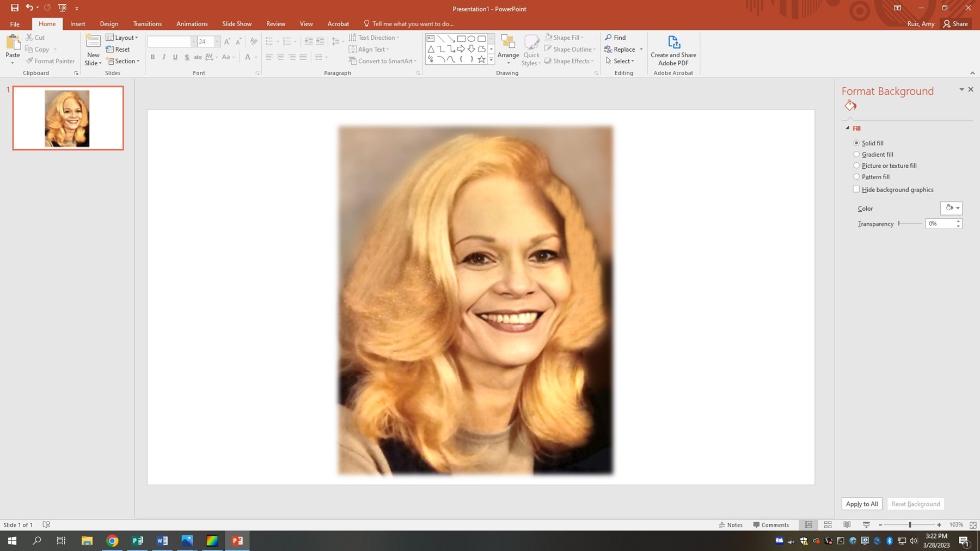Click the Find tool in Editing
The width and height of the screenshot is (980, 551).
coord(615,38)
